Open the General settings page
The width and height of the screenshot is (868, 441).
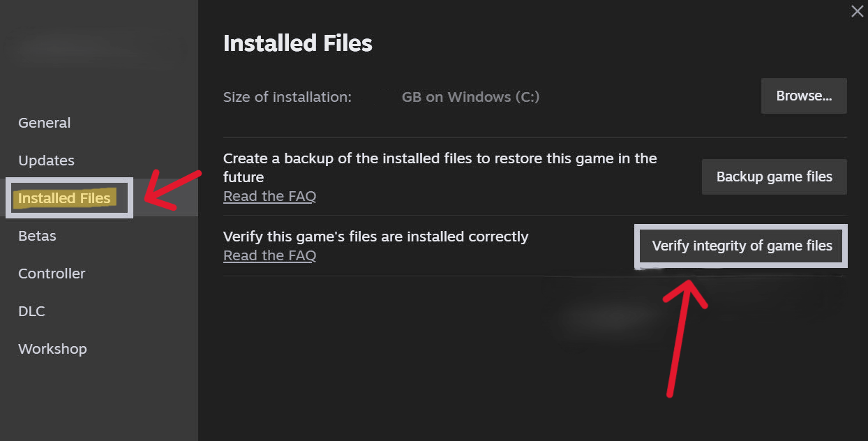click(x=44, y=123)
